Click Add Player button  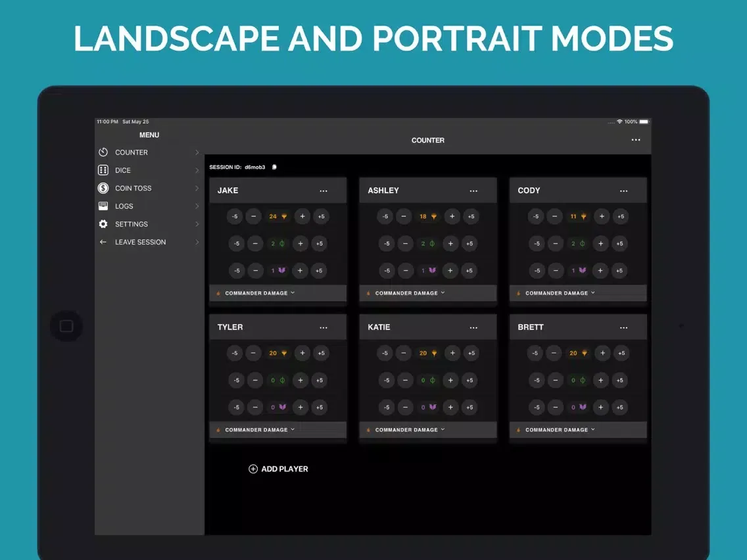278,469
